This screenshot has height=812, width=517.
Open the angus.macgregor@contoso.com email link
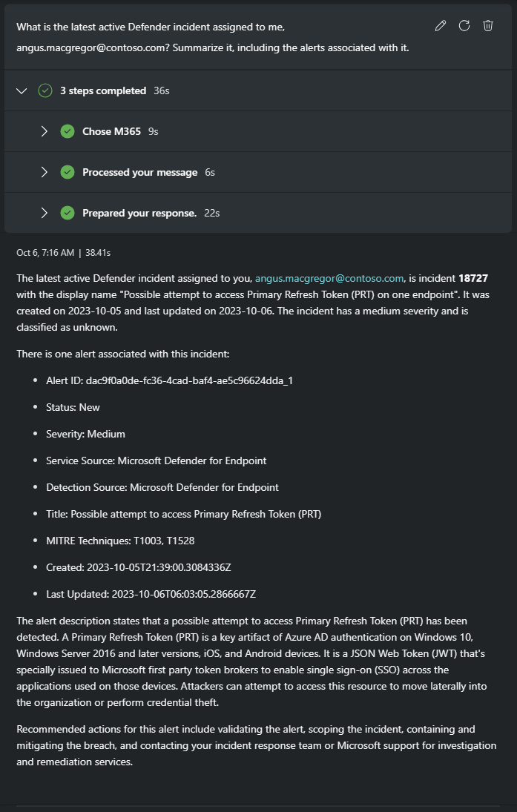point(329,279)
